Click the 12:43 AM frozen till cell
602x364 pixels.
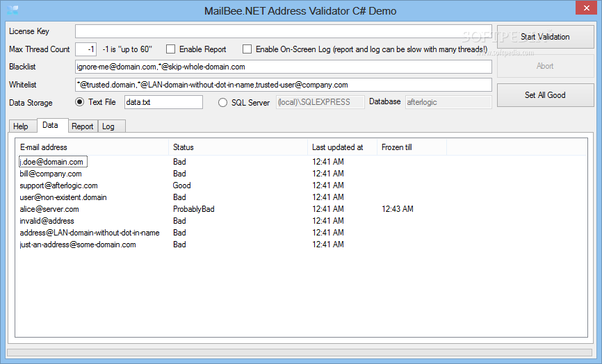(x=398, y=209)
